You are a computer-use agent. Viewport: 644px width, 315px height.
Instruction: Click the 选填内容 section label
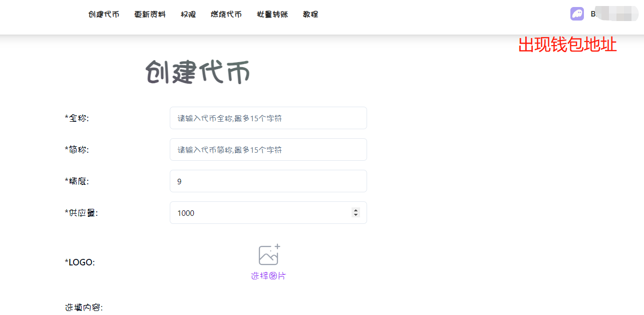(84, 307)
